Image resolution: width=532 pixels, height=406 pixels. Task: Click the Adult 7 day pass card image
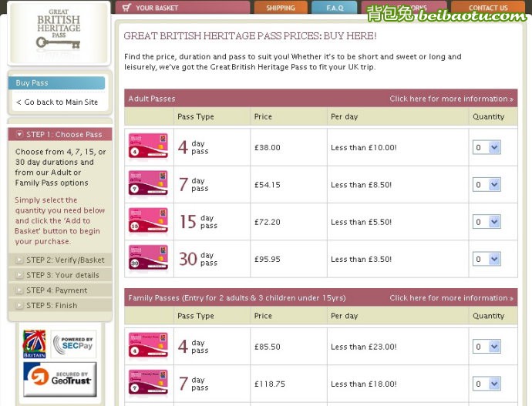pos(148,183)
